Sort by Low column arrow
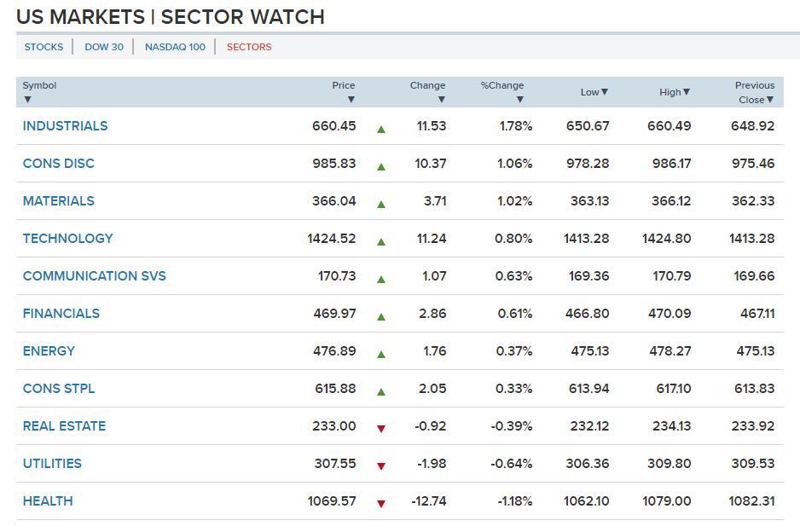 (605, 92)
